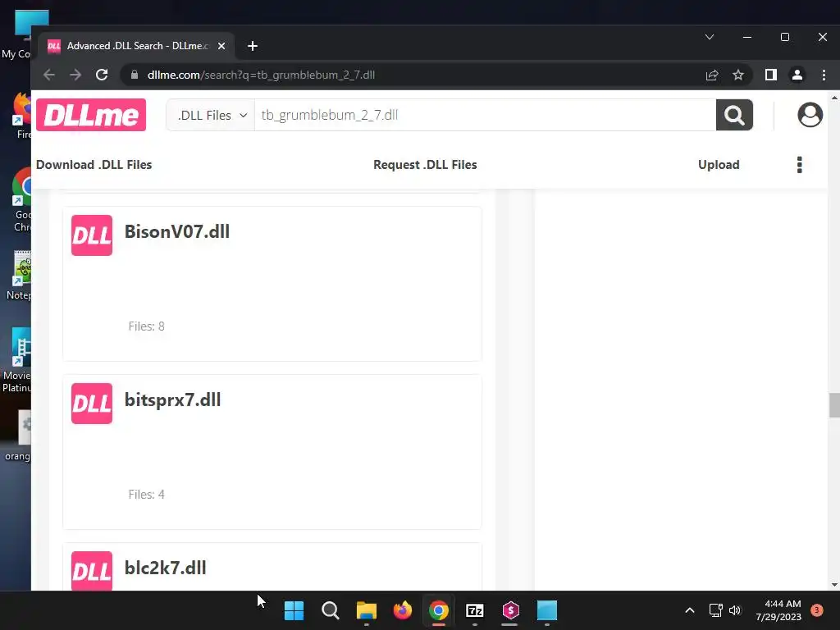This screenshot has width=840, height=630.
Task: Open the BisonV07.dll result
Action: click(177, 231)
